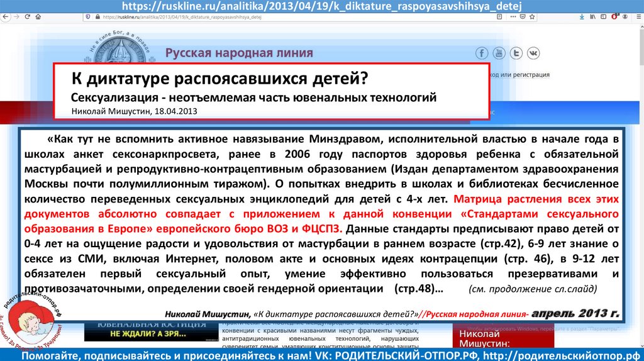
Task: Open the site's VK icon
Action: [533, 53]
